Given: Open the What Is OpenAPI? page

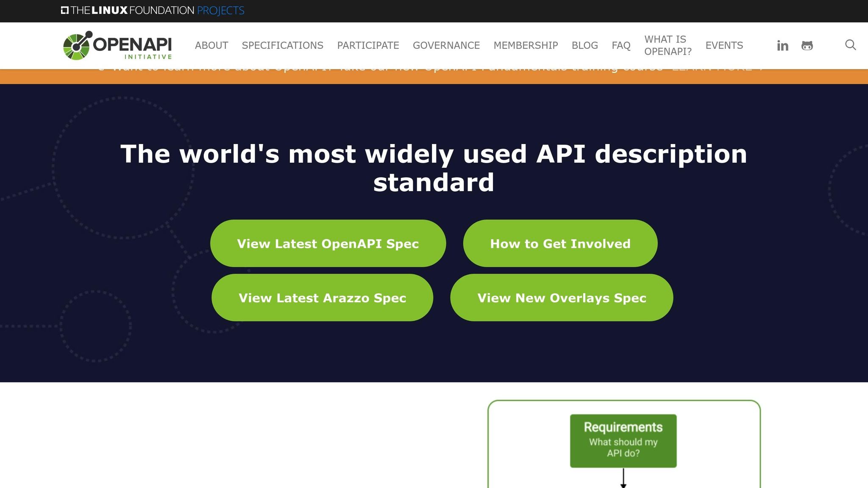Looking at the screenshot, I should pos(668,45).
